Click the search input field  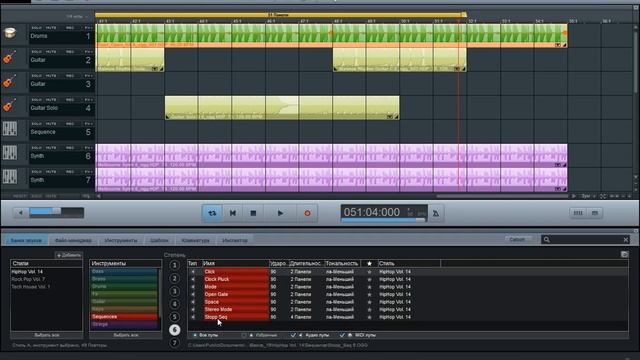coord(586,240)
